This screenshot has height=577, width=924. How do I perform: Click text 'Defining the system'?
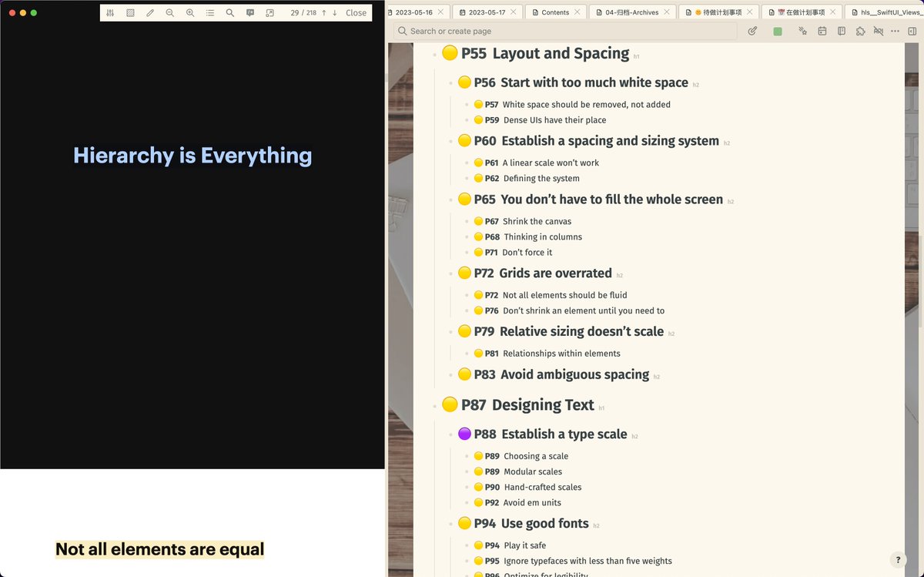coord(541,178)
